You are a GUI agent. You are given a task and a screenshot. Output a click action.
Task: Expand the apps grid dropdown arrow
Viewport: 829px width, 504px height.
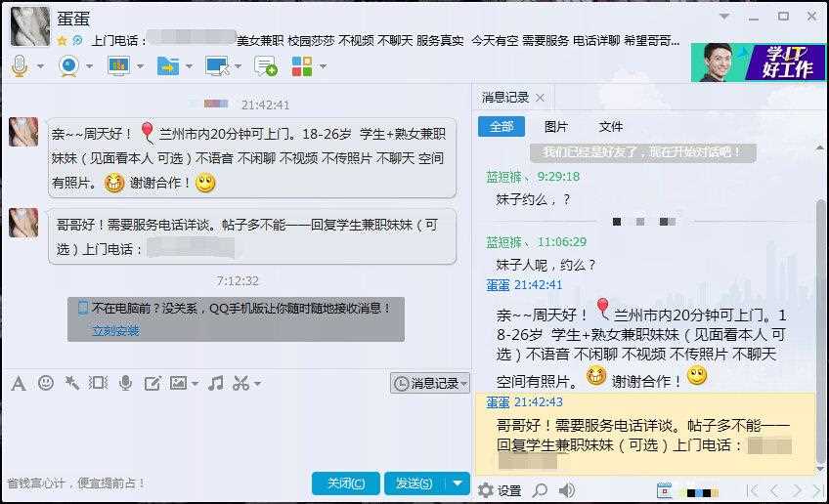(x=323, y=66)
